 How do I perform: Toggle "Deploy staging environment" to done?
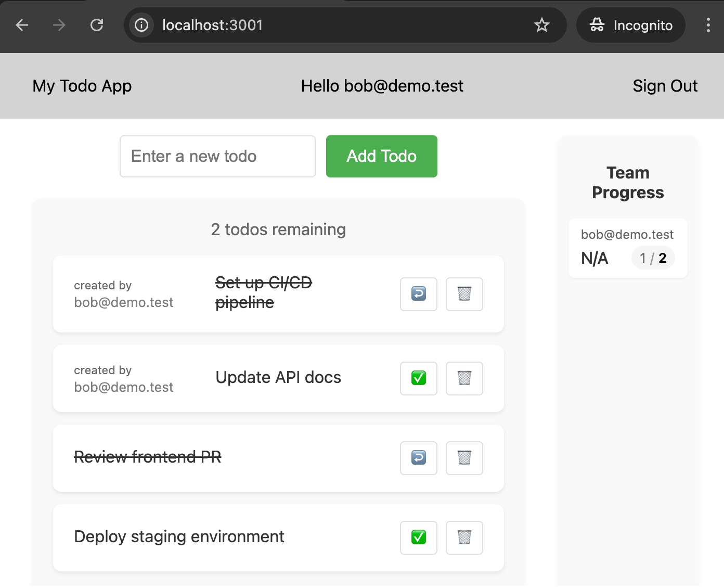coord(418,538)
